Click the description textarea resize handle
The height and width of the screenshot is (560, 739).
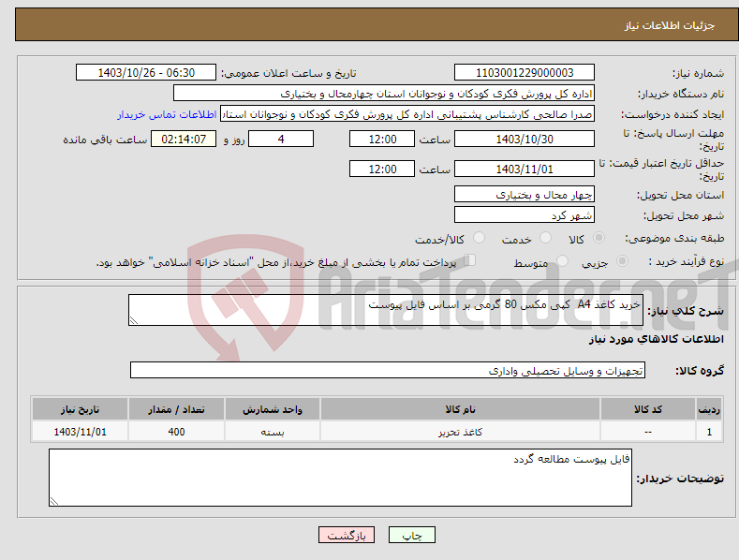(134, 320)
